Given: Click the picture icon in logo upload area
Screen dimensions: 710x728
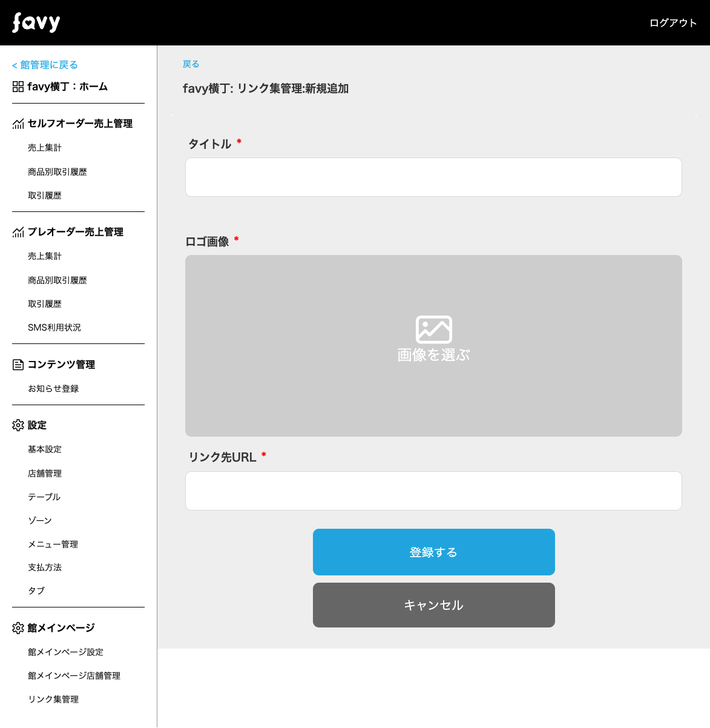Looking at the screenshot, I should tap(434, 329).
